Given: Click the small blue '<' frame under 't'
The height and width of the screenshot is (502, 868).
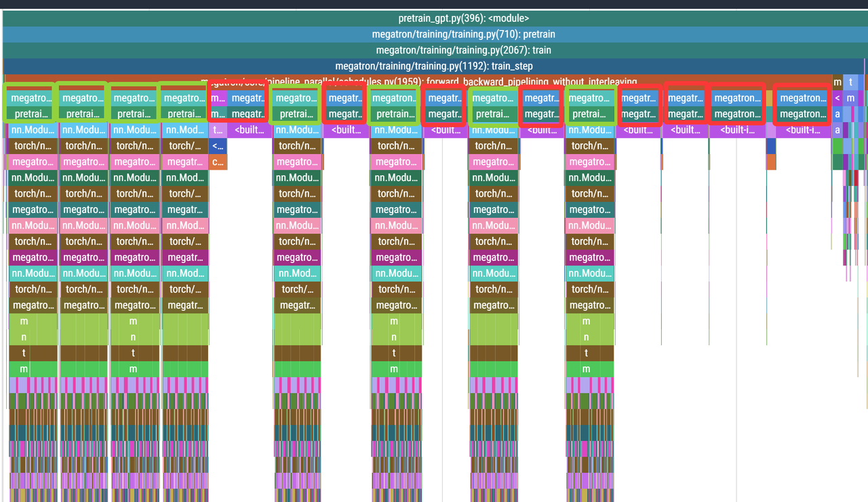Looking at the screenshot, I should 218,146.
